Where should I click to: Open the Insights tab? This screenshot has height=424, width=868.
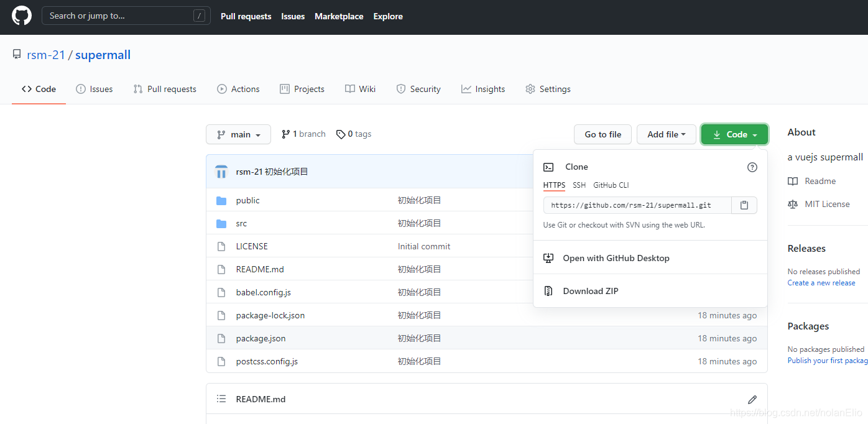point(483,89)
